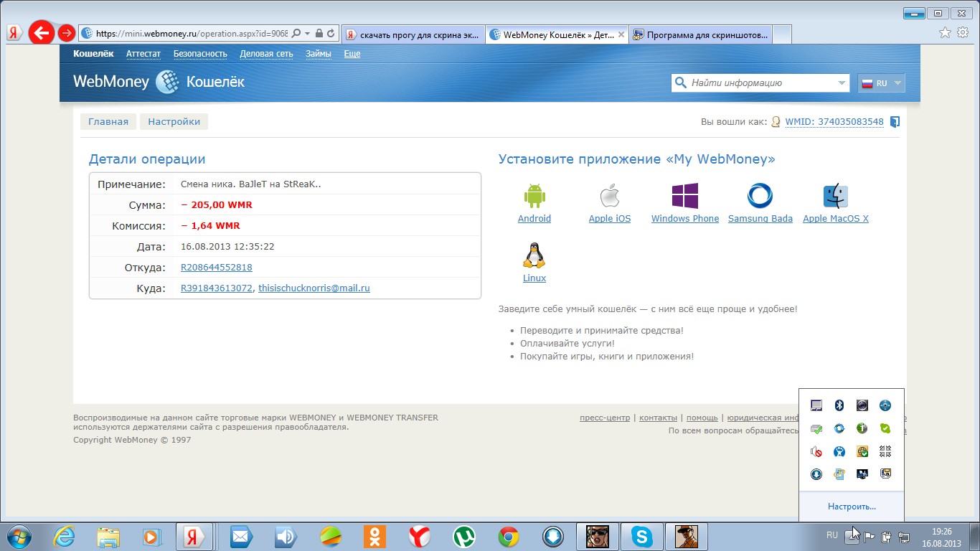Viewport: 980px width, 551px height.
Task: Click the Apple iOS app icon
Action: coord(610,196)
